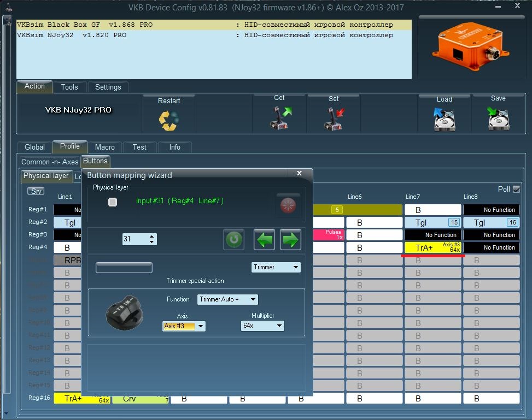Open the Global tab
Viewport: 532px width, 420px height.
34,147
